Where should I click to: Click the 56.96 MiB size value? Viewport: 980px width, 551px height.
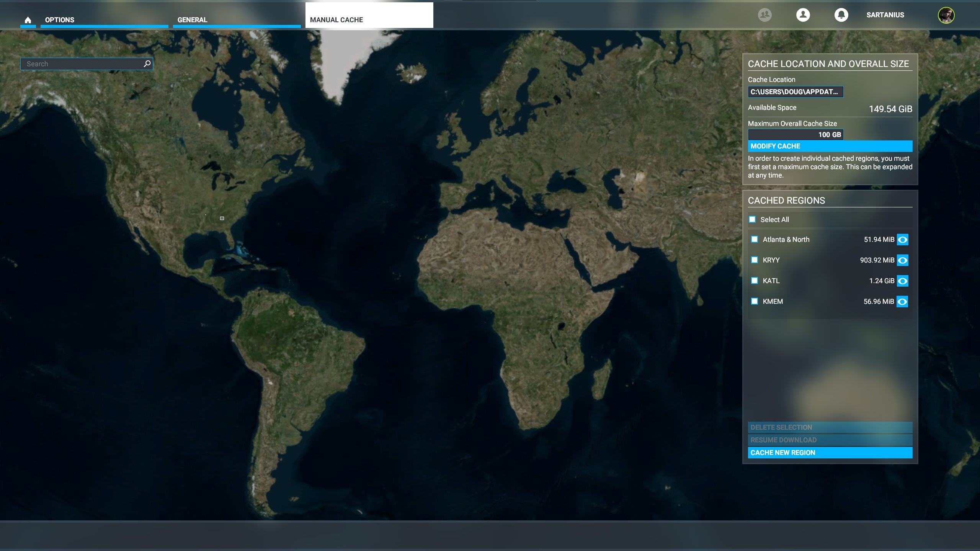[x=879, y=302]
